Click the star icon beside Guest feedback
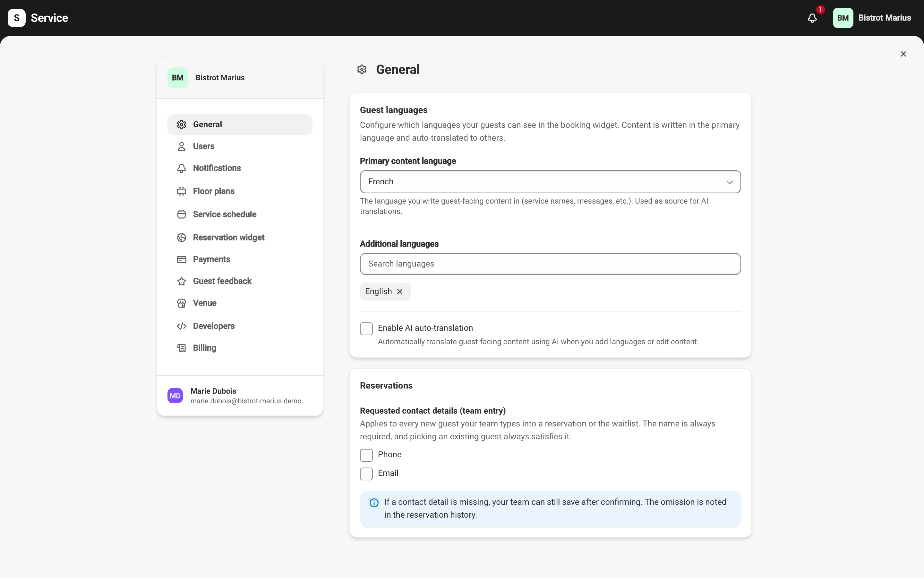Viewport: 924px width, 578px height. point(181,281)
